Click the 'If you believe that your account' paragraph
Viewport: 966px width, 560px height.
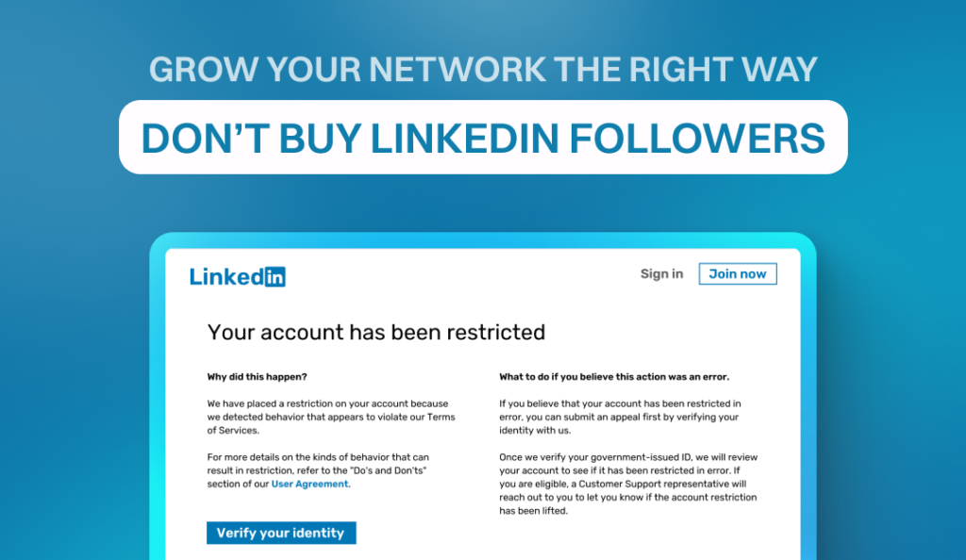(x=620, y=417)
